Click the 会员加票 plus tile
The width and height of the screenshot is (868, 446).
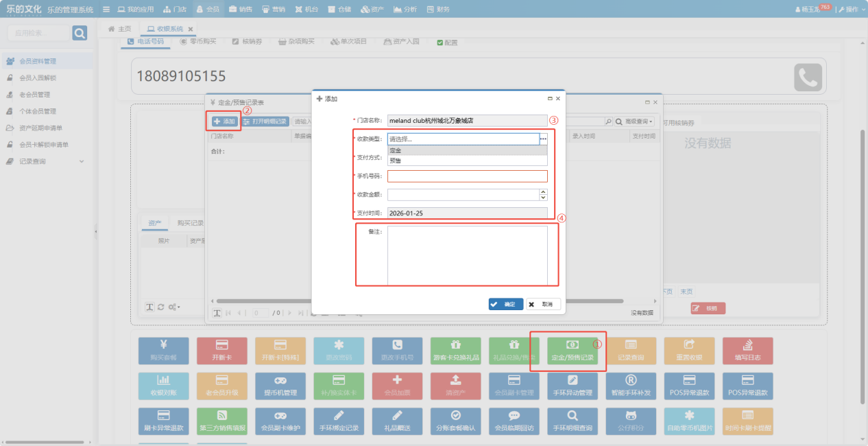(397, 385)
